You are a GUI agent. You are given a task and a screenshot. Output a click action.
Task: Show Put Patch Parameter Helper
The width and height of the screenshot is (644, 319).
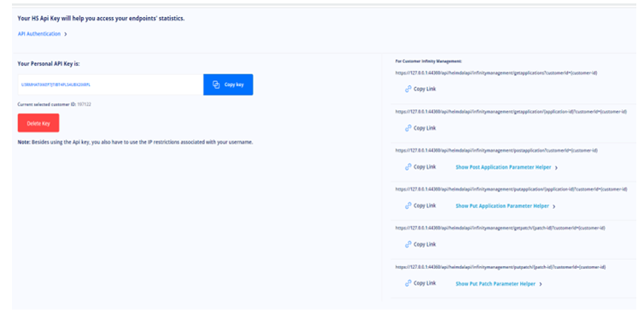[x=495, y=284]
